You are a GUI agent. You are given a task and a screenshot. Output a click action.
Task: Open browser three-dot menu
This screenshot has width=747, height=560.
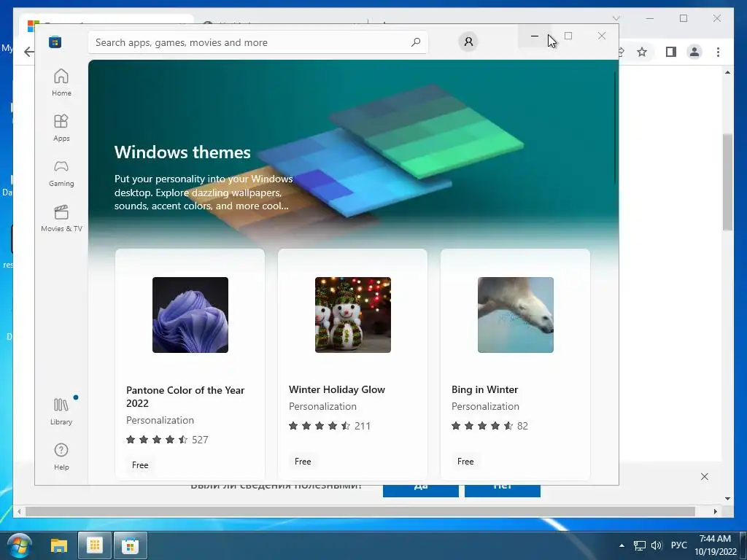(718, 52)
